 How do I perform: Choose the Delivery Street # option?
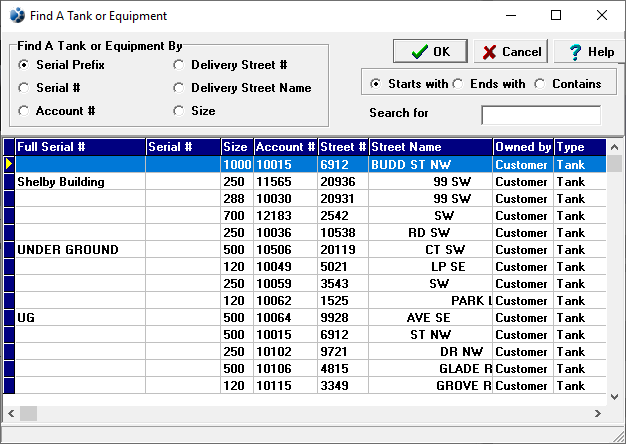pos(179,65)
